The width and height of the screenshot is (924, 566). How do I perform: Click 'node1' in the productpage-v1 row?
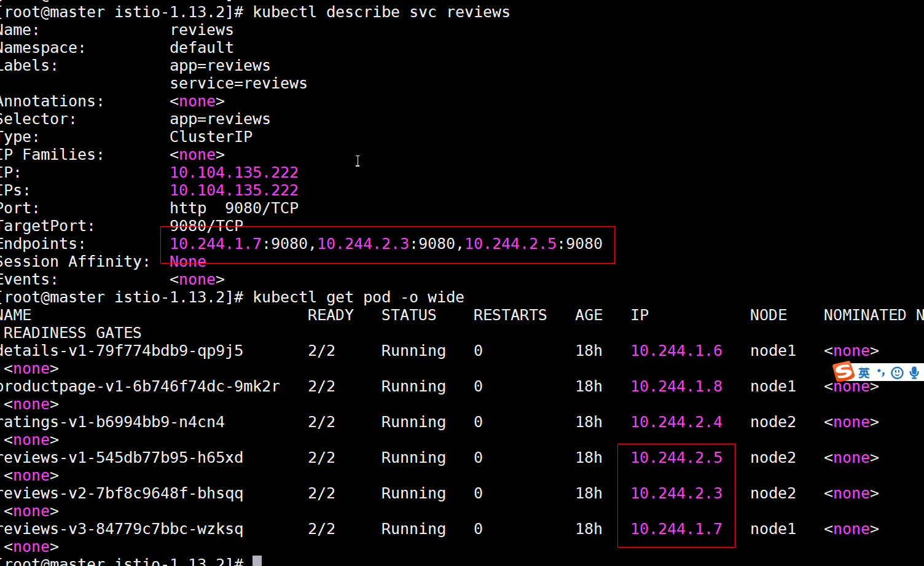pyautogui.click(x=773, y=387)
